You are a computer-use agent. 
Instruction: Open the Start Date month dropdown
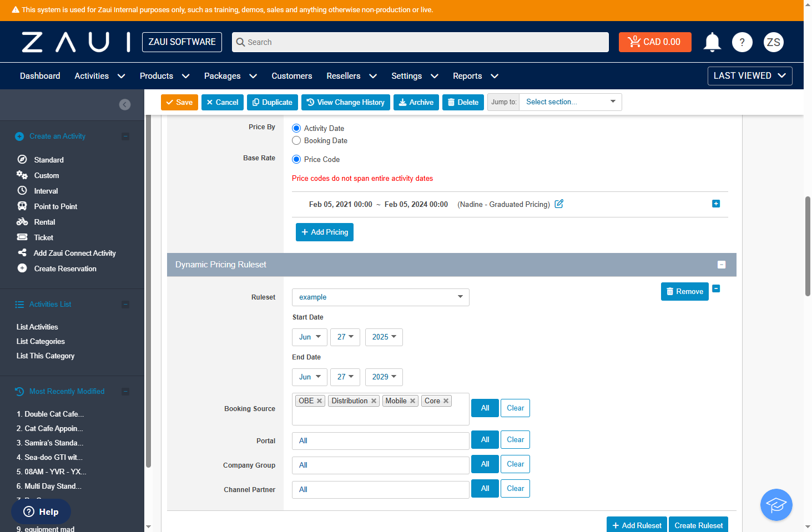click(310, 337)
